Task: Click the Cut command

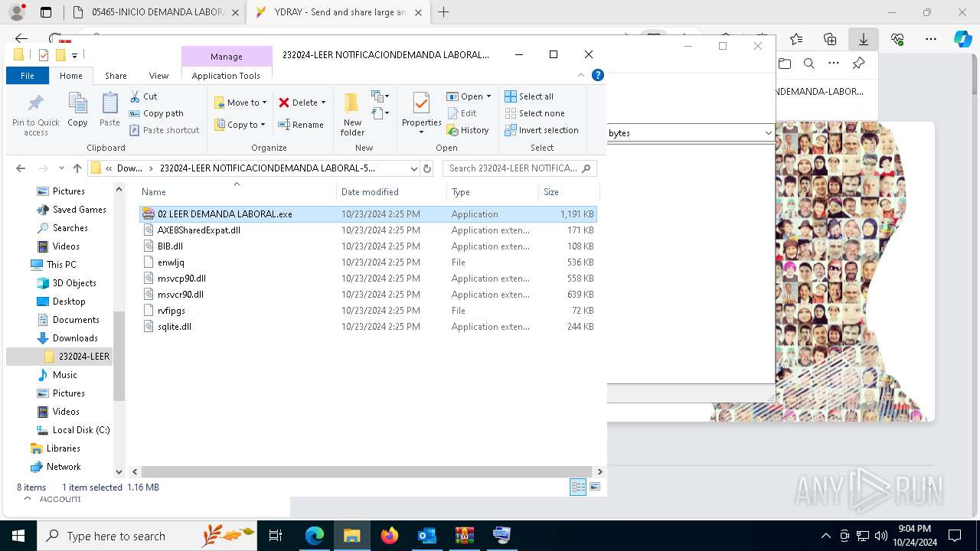Action: tap(143, 96)
